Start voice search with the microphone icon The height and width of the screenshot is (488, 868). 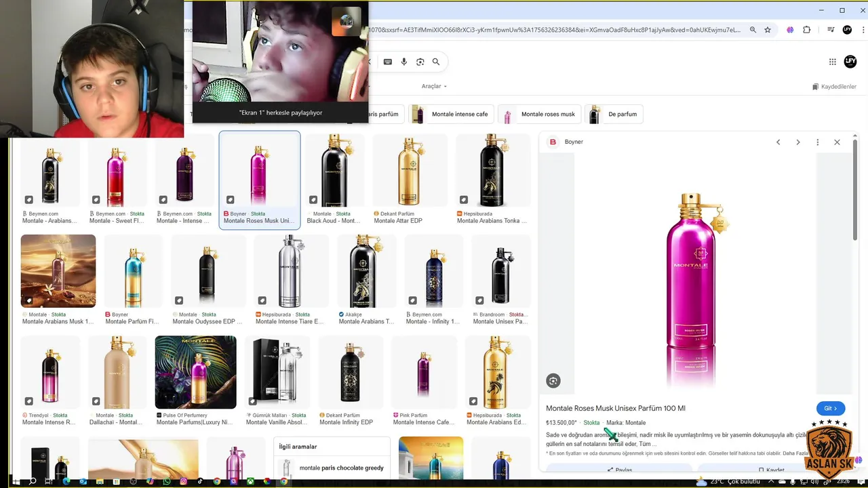(404, 62)
